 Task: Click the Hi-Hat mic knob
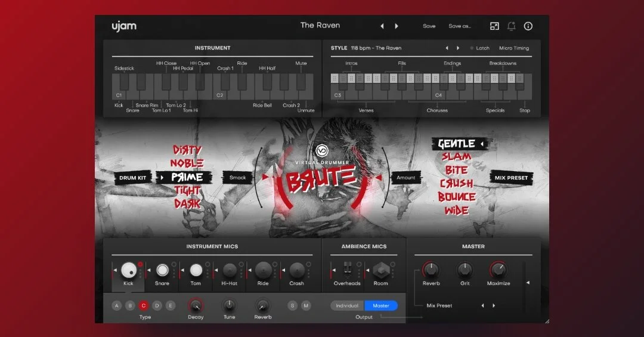(x=230, y=270)
